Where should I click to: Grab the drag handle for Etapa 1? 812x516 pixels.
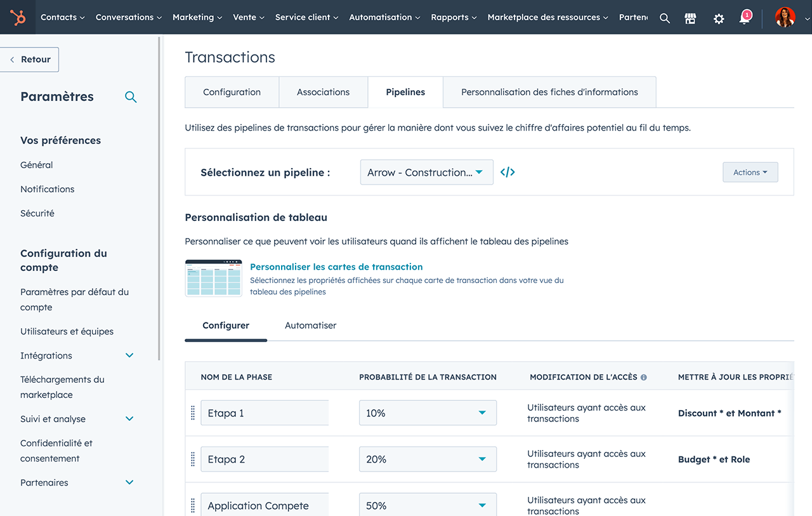pos(193,413)
